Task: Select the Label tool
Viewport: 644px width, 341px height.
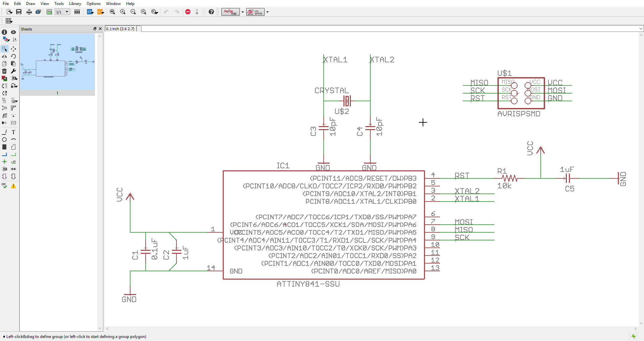Action: pos(13,162)
